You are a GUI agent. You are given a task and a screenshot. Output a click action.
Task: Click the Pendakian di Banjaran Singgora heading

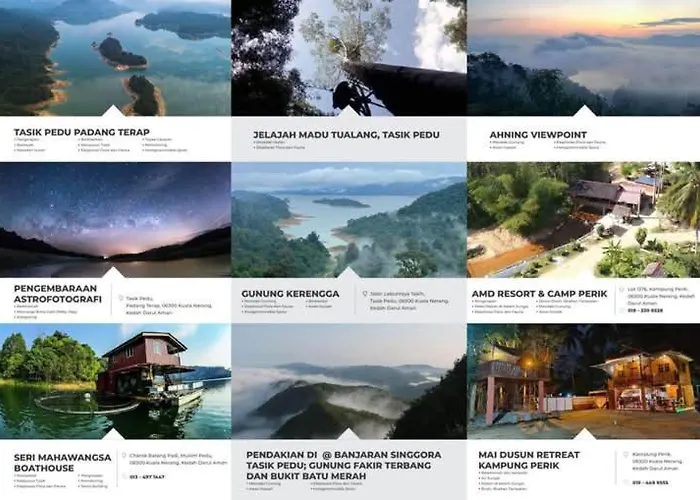(x=344, y=465)
